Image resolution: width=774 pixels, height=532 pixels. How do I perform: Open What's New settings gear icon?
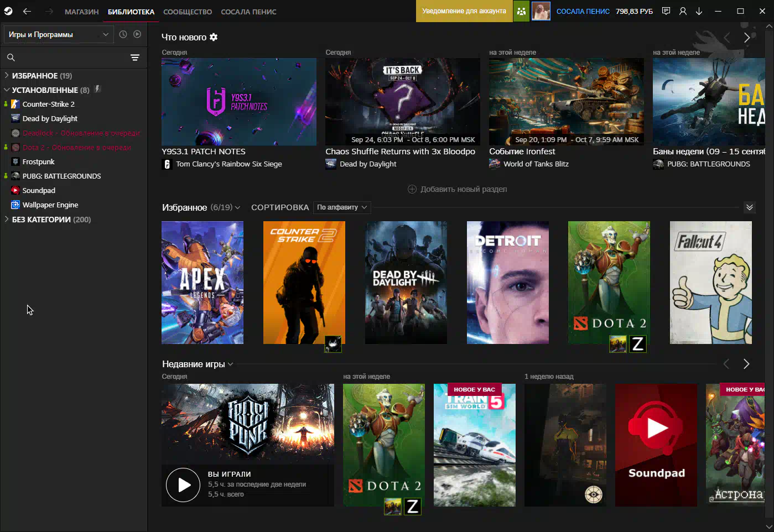coord(214,37)
